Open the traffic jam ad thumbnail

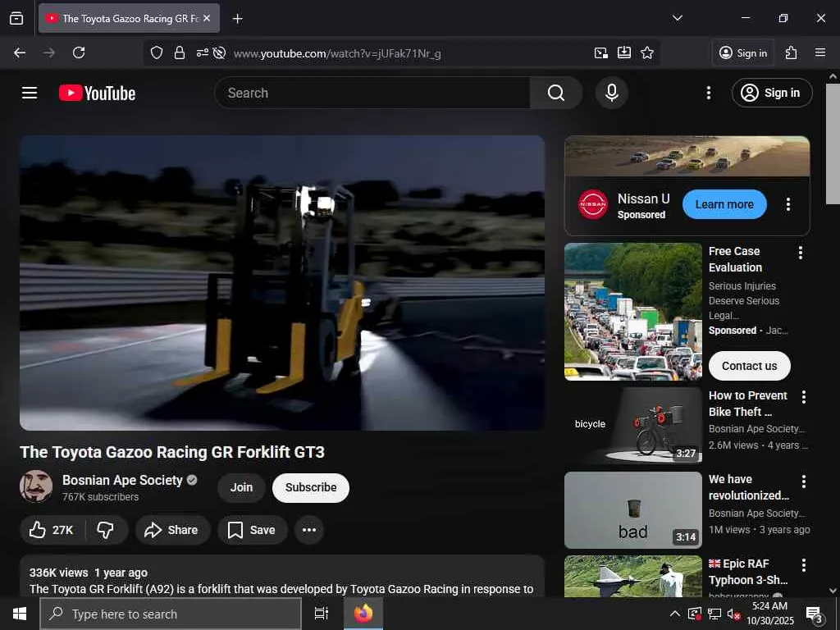pyautogui.click(x=633, y=312)
